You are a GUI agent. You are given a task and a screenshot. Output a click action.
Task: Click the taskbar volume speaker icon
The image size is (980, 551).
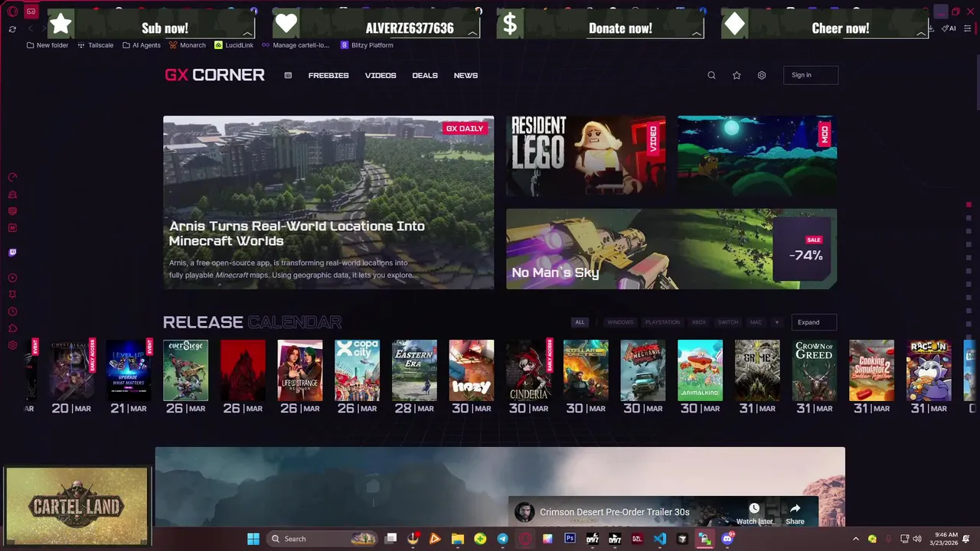pyautogui.click(x=917, y=539)
